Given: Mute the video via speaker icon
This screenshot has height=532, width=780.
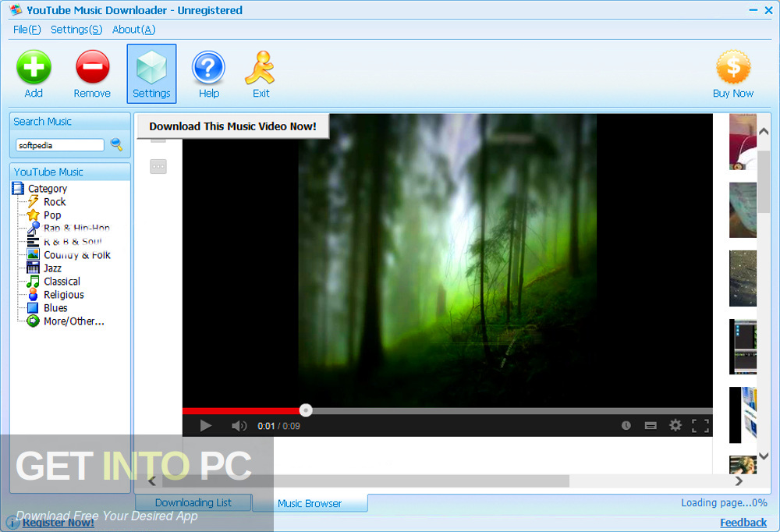Looking at the screenshot, I should point(239,425).
